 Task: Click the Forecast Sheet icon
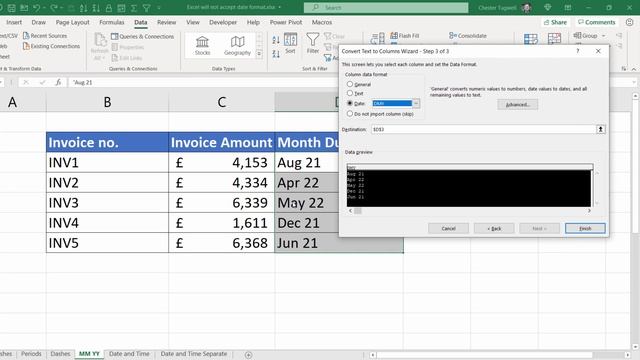554,39
